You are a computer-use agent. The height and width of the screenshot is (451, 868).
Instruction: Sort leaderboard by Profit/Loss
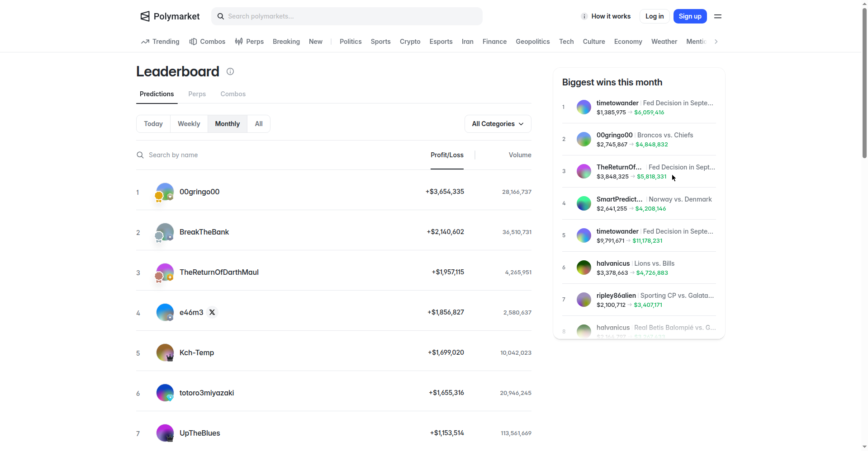(x=447, y=155)
